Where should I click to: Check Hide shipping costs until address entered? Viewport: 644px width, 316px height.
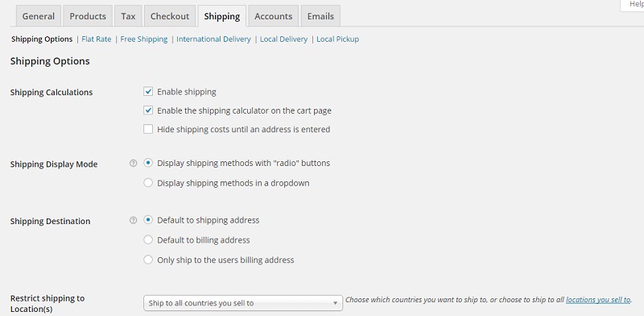click(x=148, y=129)
